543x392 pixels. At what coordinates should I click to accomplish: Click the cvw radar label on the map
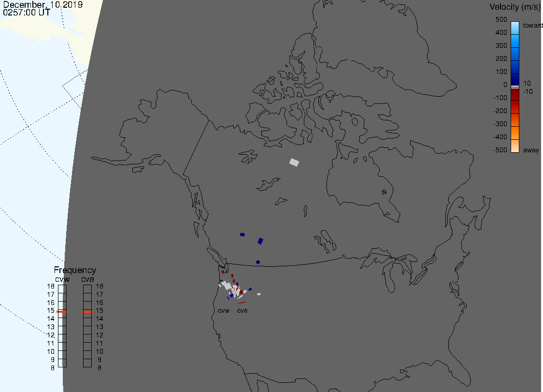(x=224, y=311)
